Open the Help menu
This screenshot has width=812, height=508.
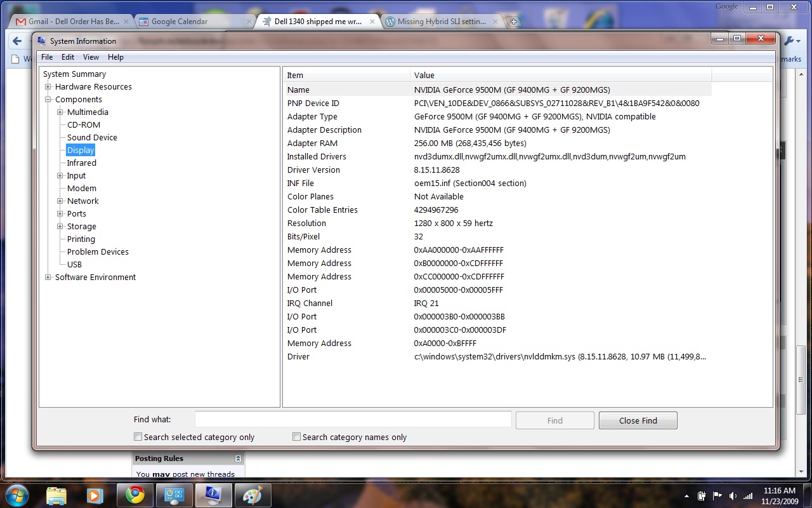pyautogui.click(x=115, y=57)
